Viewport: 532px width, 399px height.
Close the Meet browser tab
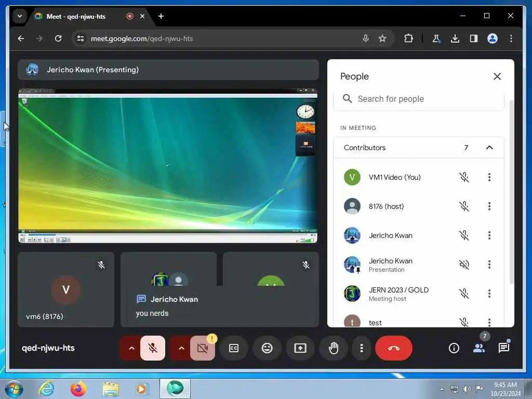[x=142, y=16]
